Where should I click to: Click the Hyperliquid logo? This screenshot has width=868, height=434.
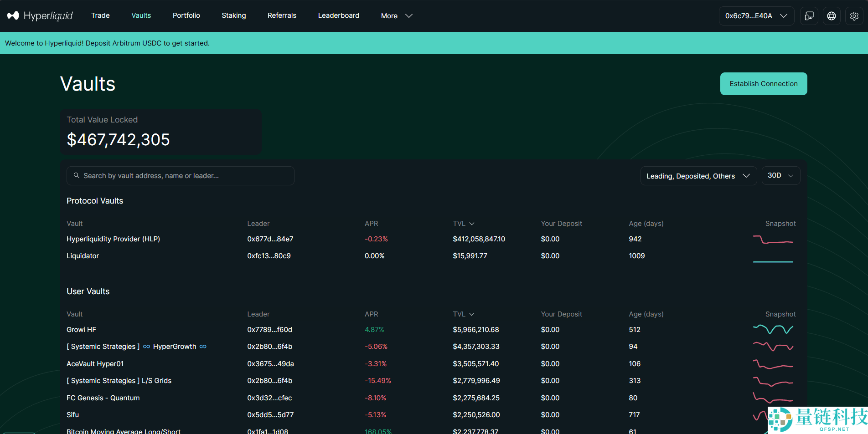(x=40, y=15)
